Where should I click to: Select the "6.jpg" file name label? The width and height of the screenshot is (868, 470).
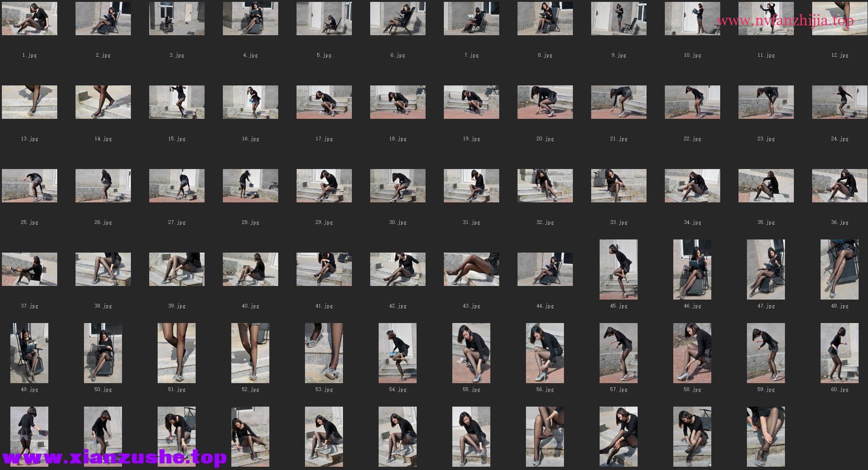pyautogui.click(x=398, y=55)
